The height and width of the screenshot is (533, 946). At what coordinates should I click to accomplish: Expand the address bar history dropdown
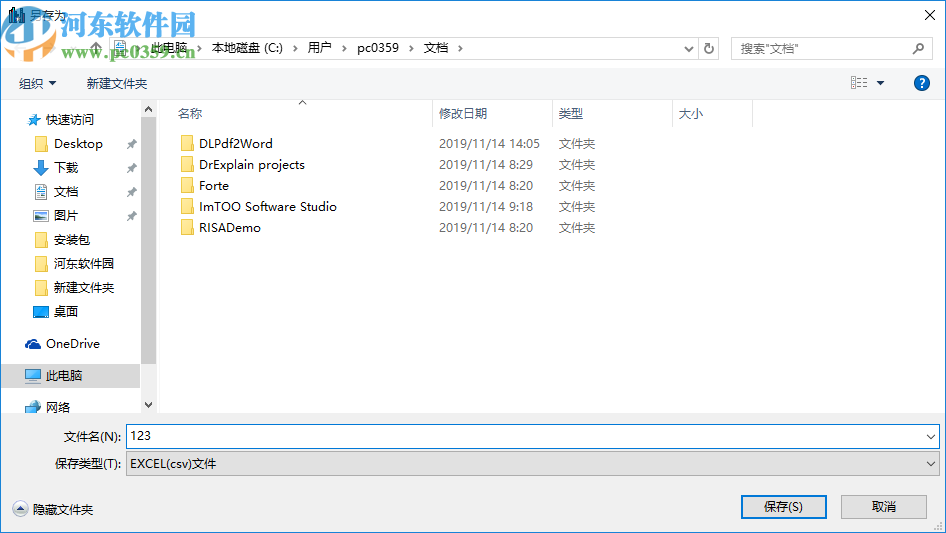pyautogui.click(x=688, y=49)
